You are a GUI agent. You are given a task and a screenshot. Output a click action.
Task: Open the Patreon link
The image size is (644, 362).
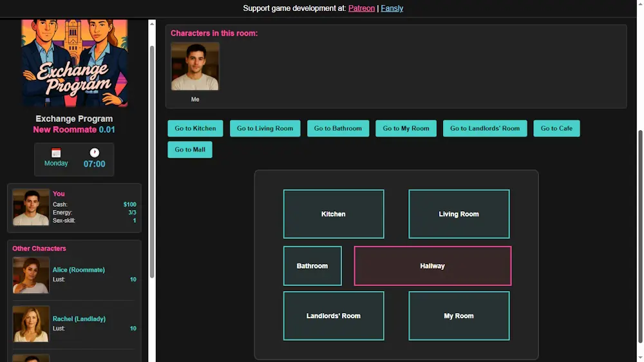[x=361, y=8]
